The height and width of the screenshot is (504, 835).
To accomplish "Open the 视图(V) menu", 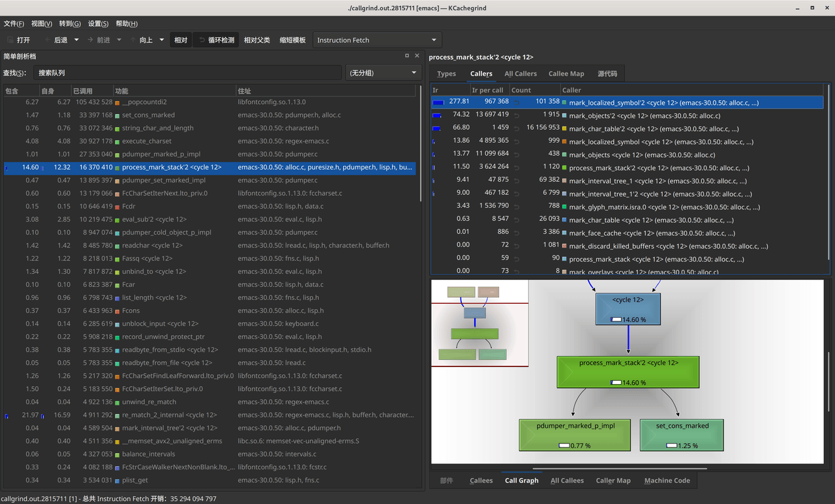I will [x=42, y=23].
